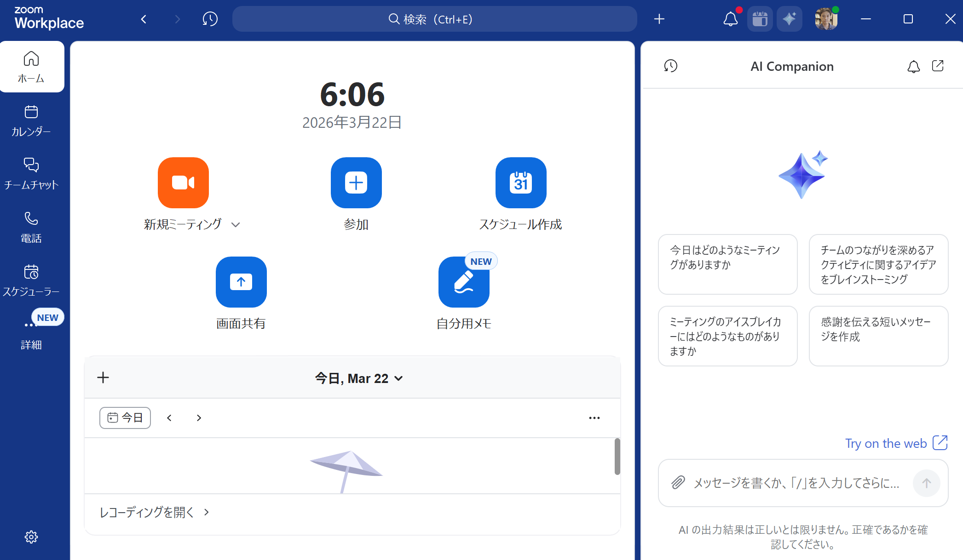Image resolution: width=963 pixels, height=560 pixels.
Task: Click the 画面共有 share screen icon
Action: (241, 282)
